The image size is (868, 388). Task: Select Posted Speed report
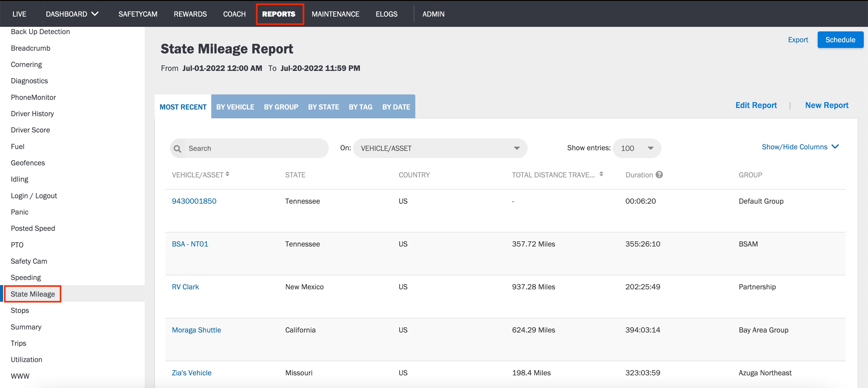point(33,228)
